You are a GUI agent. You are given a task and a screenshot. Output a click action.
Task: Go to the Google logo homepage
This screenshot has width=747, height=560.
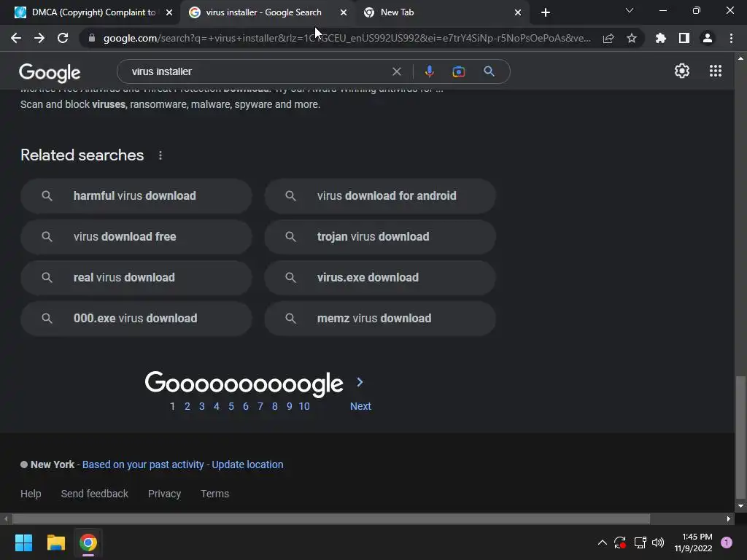click(50, 72)
